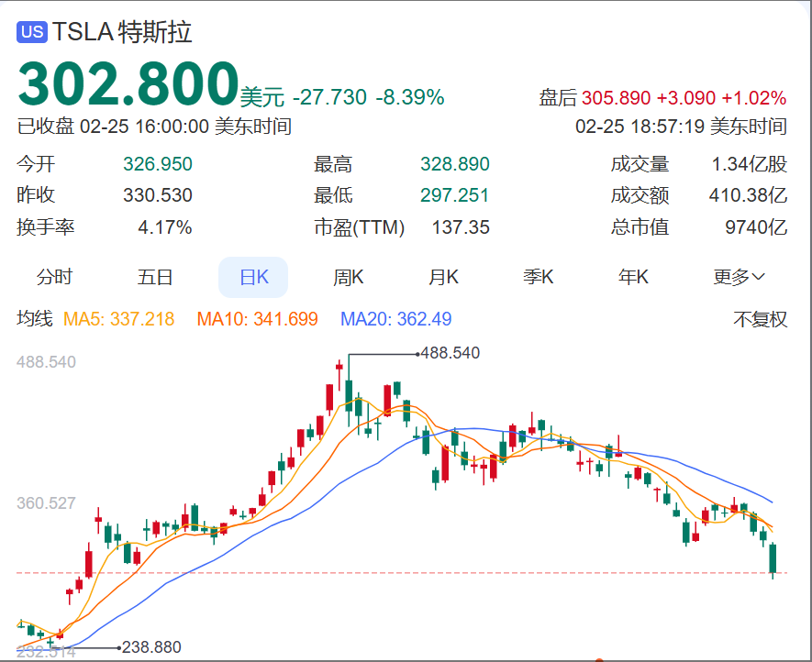812x662 pixels.
Task: Click the 最高 value 328.890
Action: click(x=455, y=164)
